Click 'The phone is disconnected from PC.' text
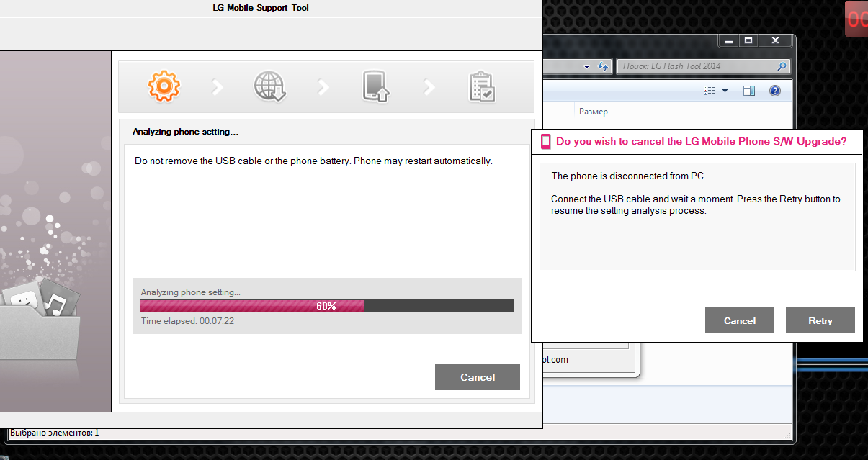The image size is (868, 460). point(628,176)
